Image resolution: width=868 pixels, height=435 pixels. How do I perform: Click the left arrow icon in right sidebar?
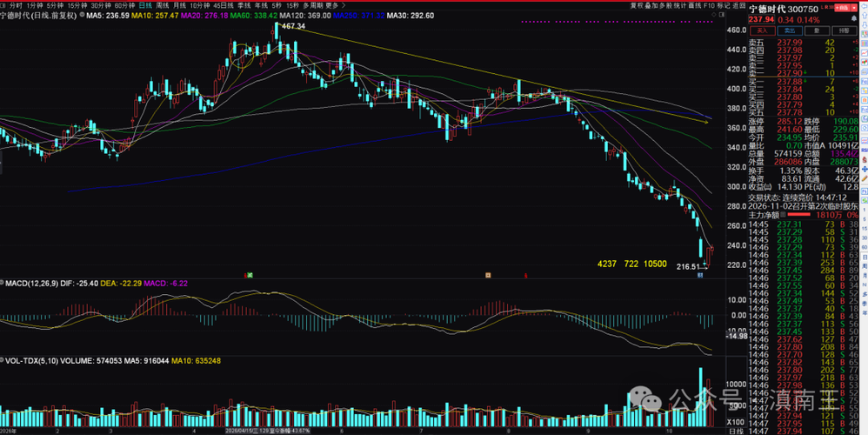[x=865, y=6]
